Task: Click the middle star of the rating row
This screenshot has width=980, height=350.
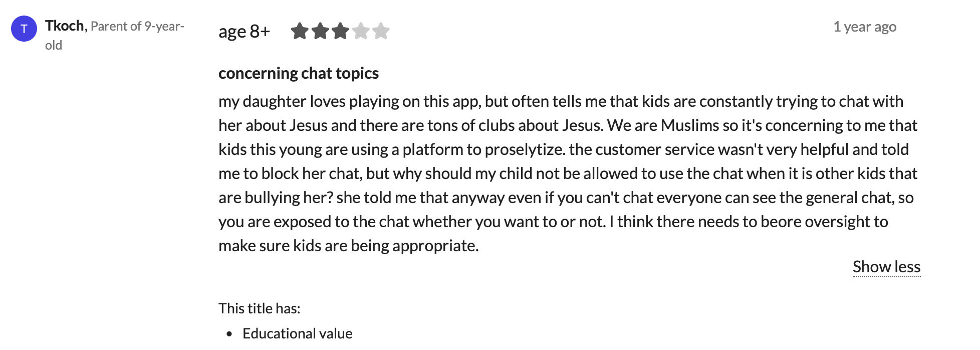Action: (x=341, y=31)
